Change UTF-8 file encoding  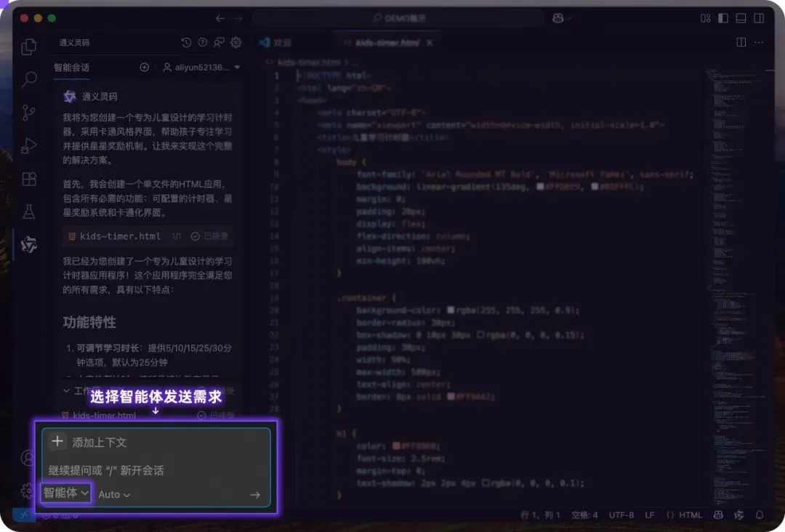[x=621, y=515]
